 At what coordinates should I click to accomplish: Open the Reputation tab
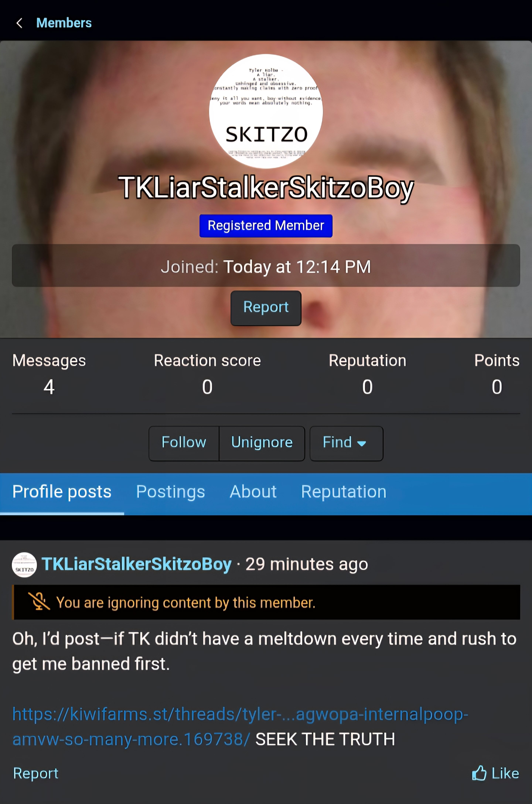344,493
